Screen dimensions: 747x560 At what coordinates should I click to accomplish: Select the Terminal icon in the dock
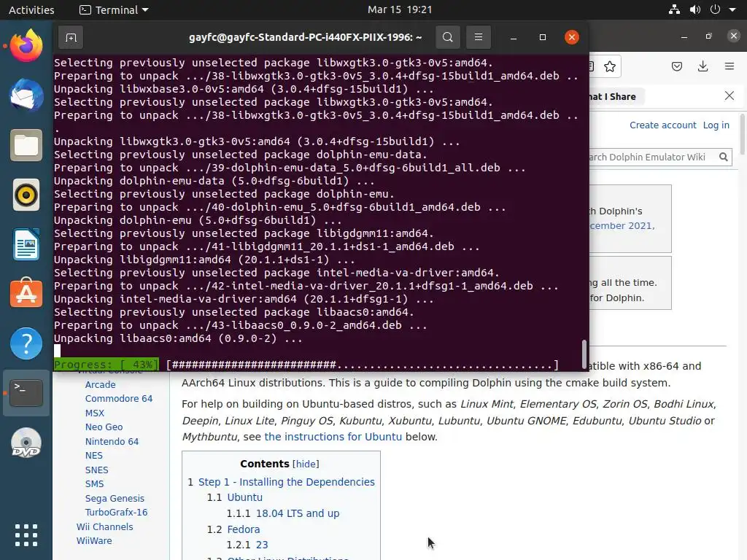26,393
